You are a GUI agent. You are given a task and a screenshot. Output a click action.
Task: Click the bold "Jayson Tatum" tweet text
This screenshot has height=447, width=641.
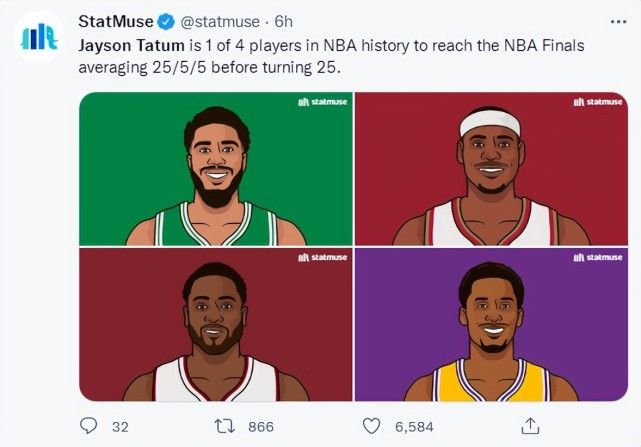126,46
